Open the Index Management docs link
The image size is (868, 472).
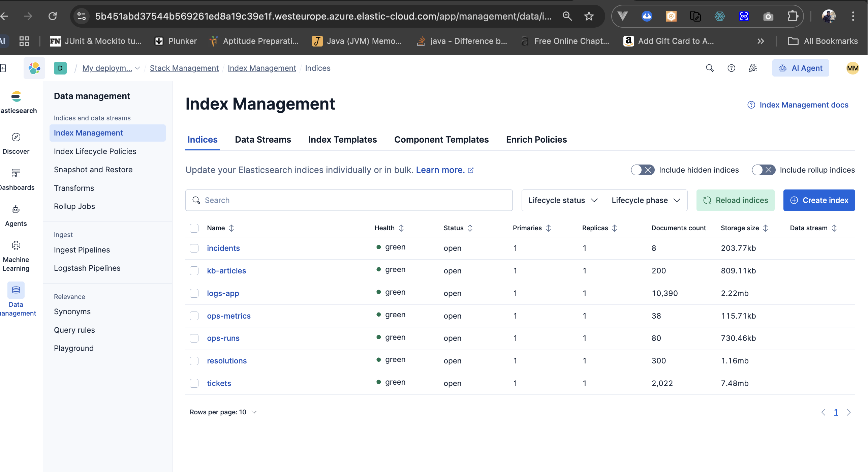point(798,105)
